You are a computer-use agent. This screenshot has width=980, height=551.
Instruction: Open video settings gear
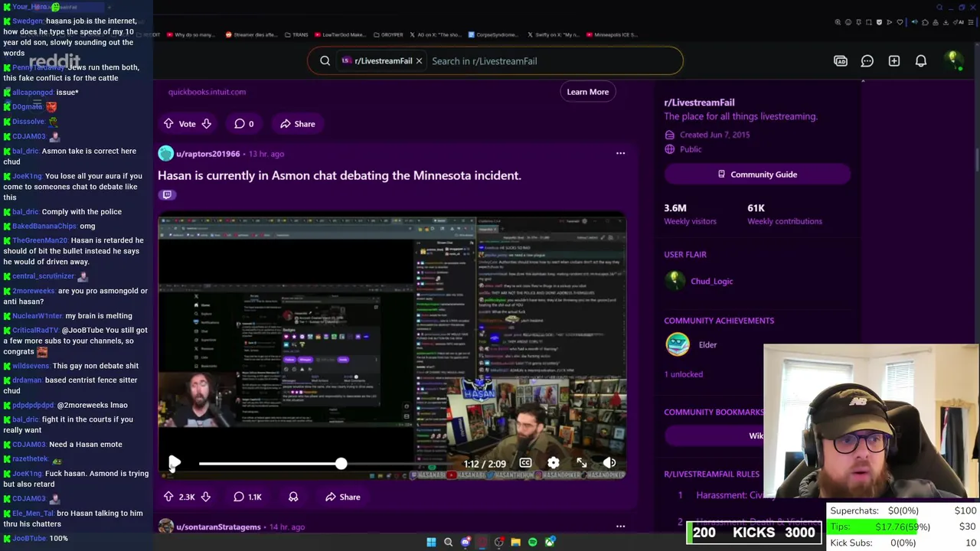[553, 463]
